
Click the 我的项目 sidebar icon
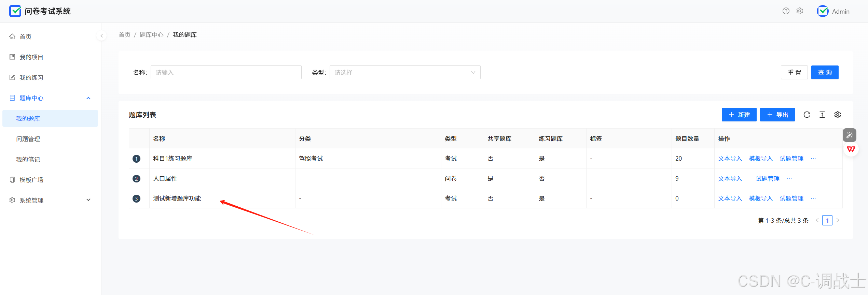(x=12, y=57)
